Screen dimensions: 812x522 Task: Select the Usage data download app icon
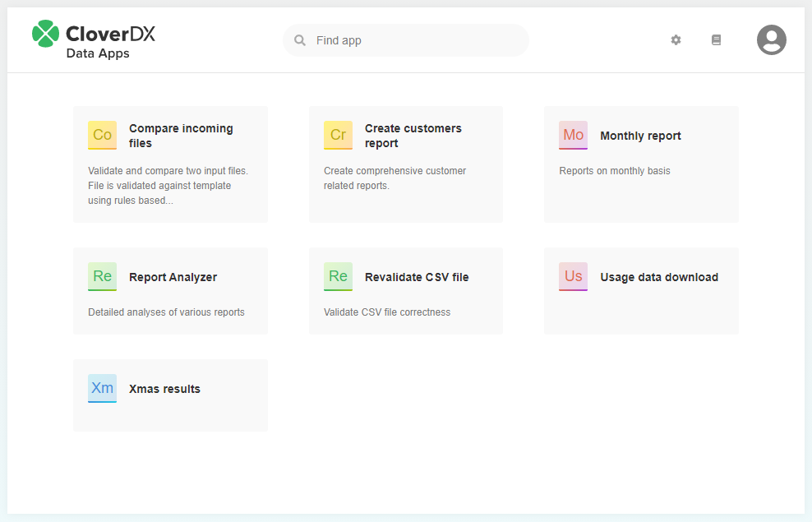573,276
